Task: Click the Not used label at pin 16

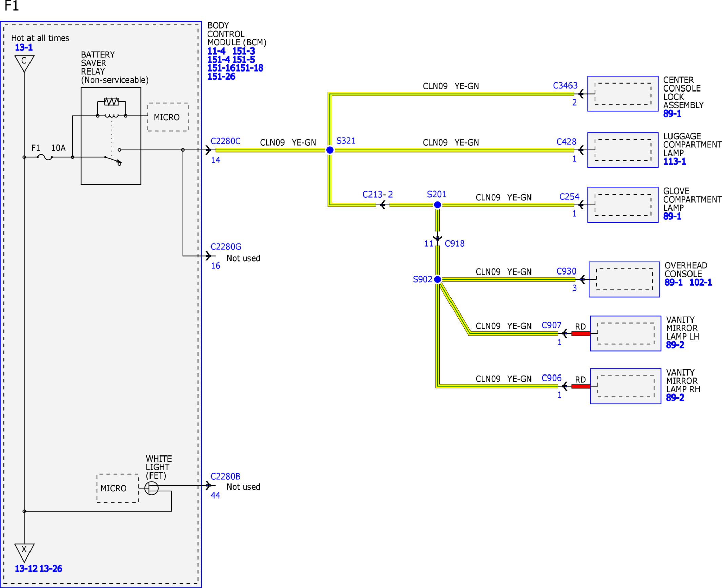Action: click(243, 258)
